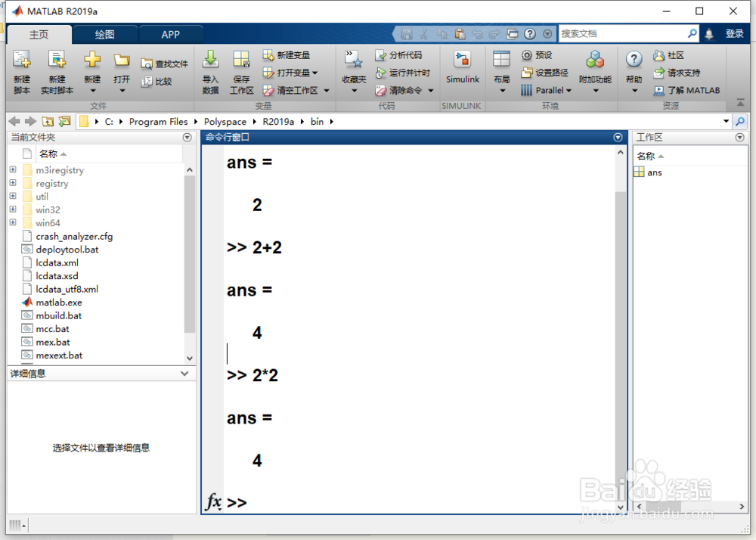Click the search magnifier at address bar end
This screenshot has width=756, height=540.
(x=740, y=122)
